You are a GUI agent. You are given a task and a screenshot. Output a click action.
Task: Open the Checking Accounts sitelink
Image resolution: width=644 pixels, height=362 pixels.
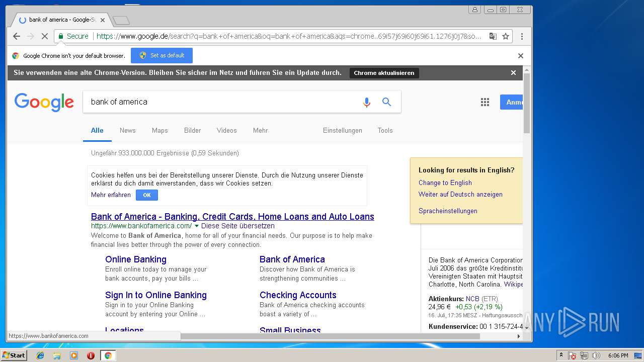[x=298, y=295]
